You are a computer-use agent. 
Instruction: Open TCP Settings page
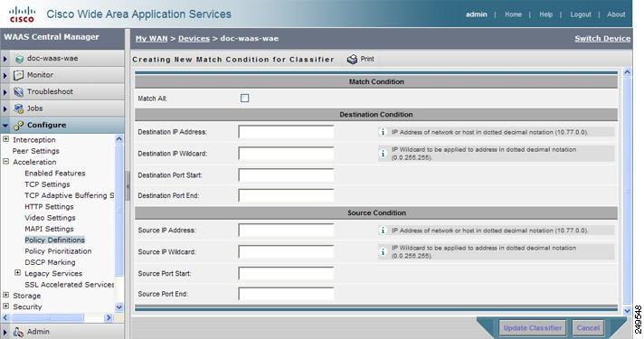tap(47, 184)
